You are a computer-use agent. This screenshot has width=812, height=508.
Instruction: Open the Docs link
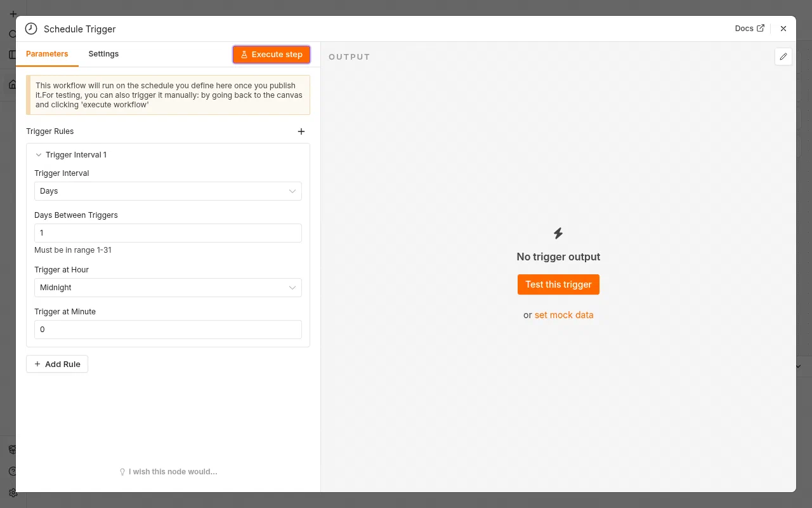pyautogui.click(x=749, y=29)
